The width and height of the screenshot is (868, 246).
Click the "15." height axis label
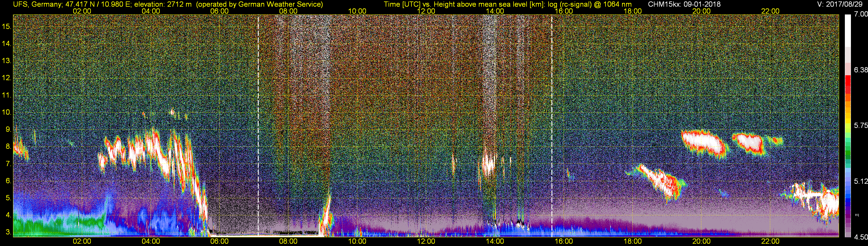coord(7,26)
